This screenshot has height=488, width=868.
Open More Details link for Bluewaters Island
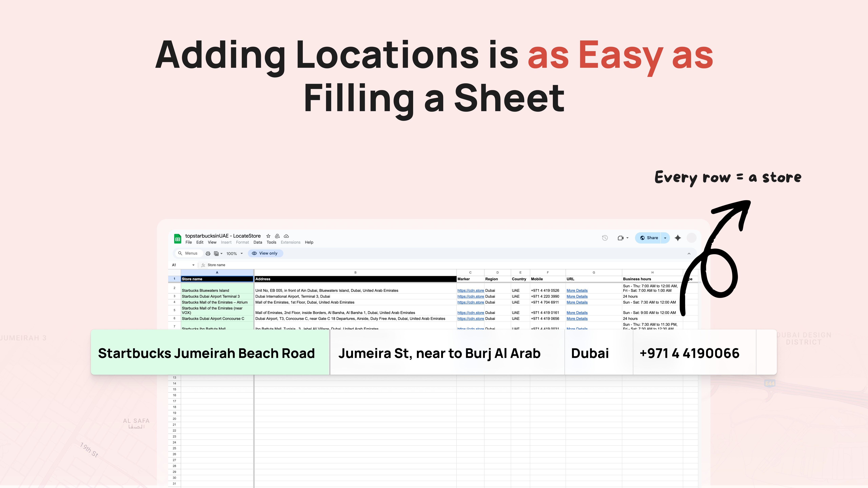577,290
